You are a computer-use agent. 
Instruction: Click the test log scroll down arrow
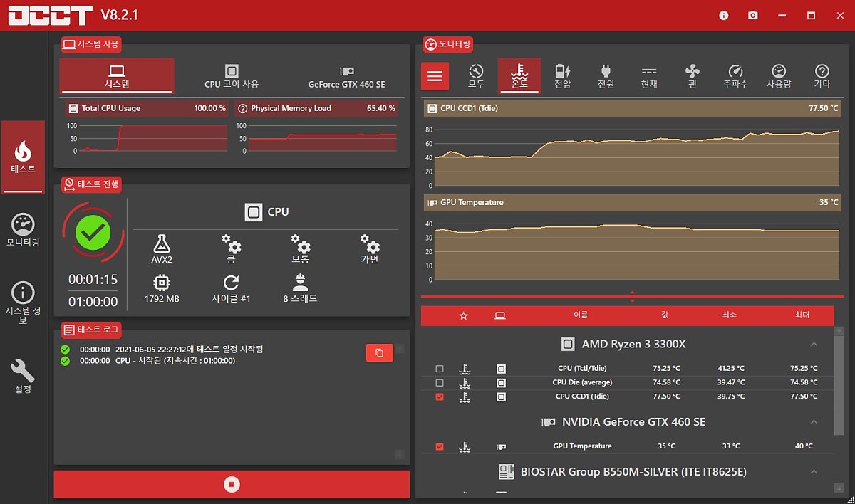(399, 454)
